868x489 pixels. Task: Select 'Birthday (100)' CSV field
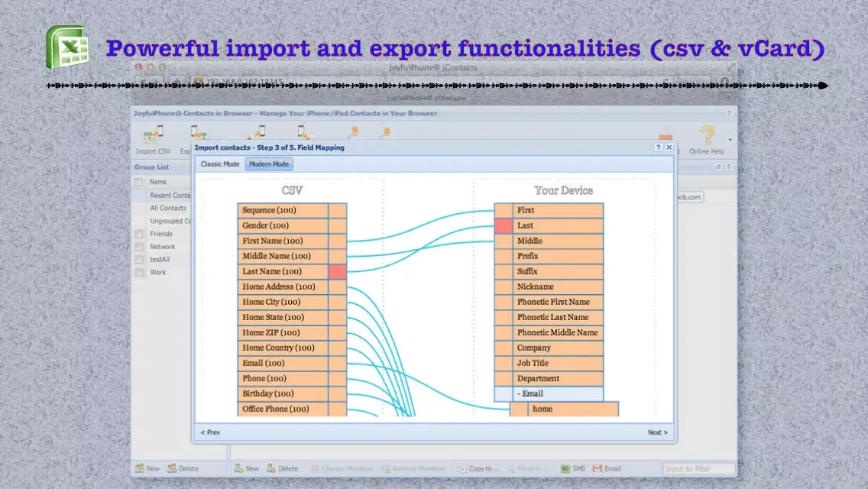(x=283, y=393)
